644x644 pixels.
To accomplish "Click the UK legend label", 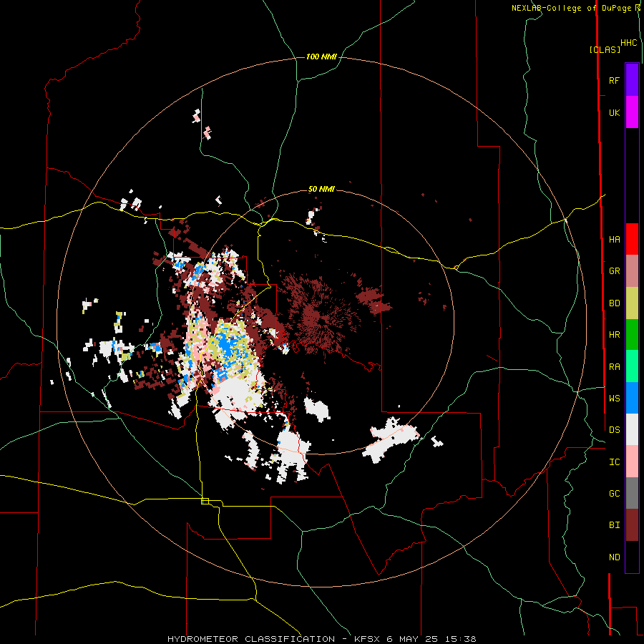I will (614, 112).
